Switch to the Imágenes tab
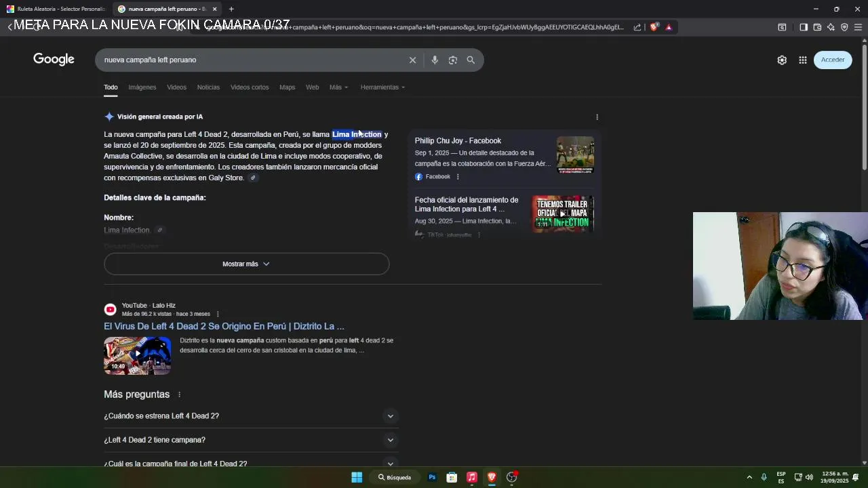868x488 pixels. click(x=142, y=87)
